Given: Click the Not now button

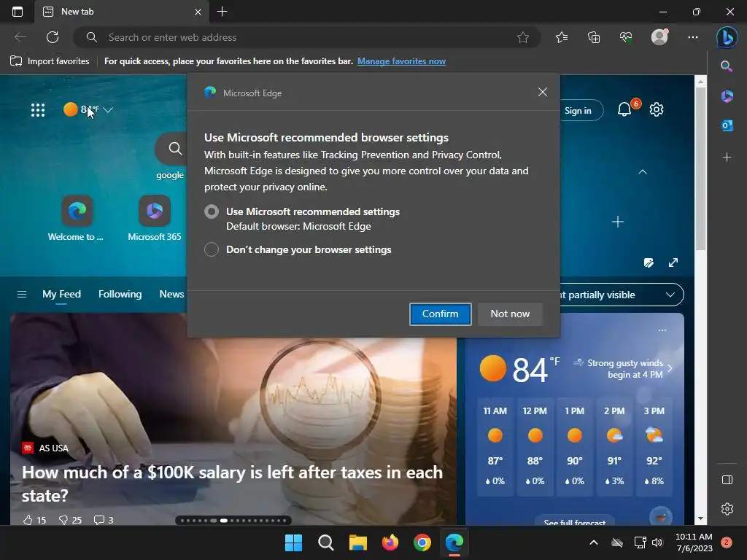Looking at the screenshot, I should point(510,314).
